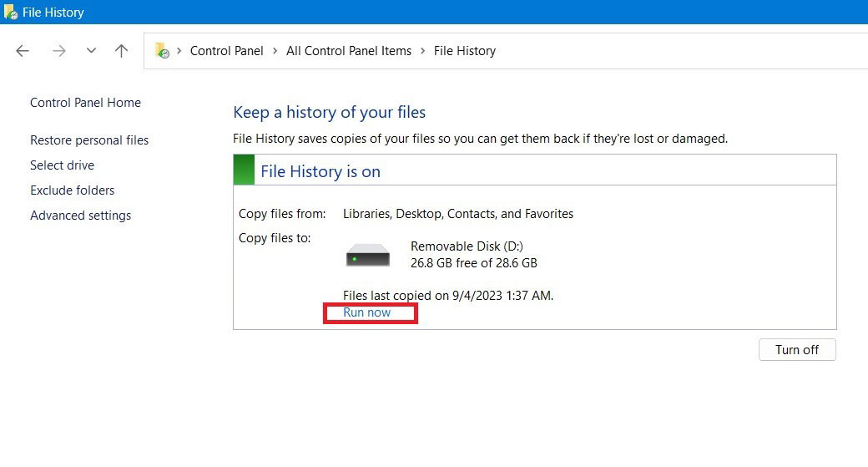The width and height of the screenshot is (868, 467).
Task: Open Restore personal files
Action: [89, 140]
